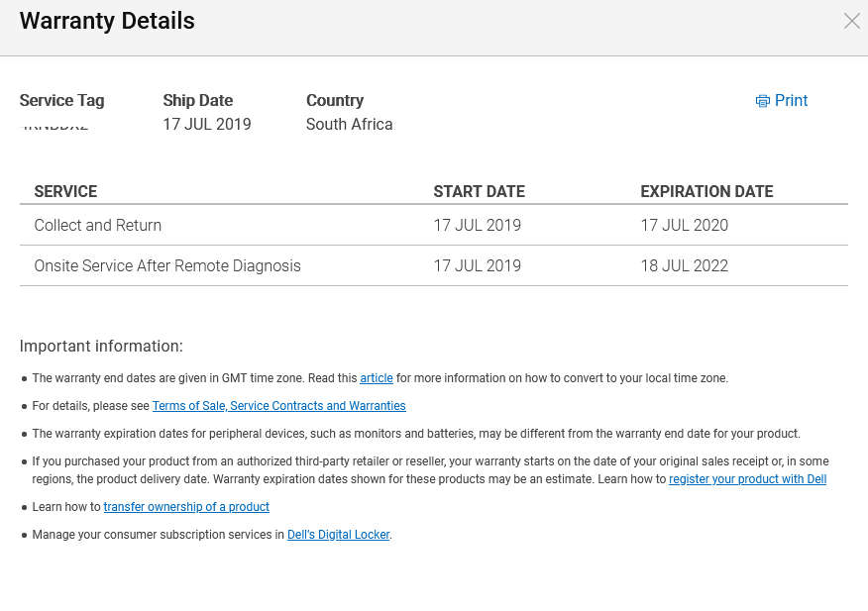Close the Warranty Details dialog
This screenshot has height=611, width=868.
pos(851,21)
